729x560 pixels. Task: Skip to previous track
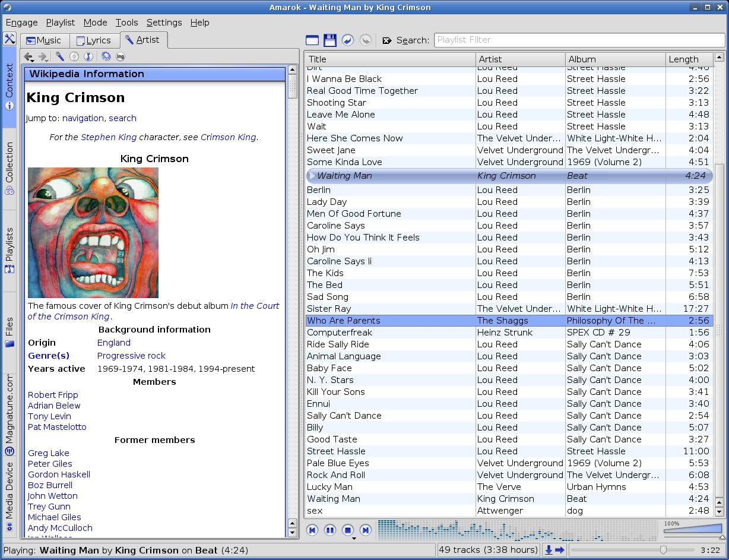tap(312, 530)
